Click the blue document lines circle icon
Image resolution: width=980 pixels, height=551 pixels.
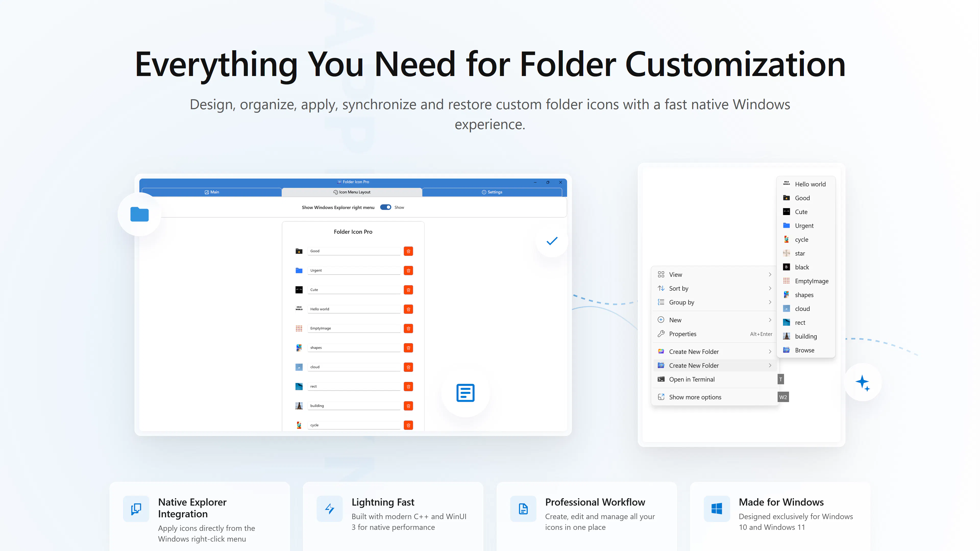[x=465, y=393]
